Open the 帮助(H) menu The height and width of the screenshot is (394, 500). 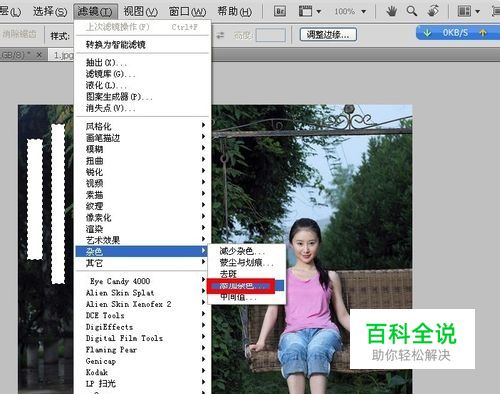(x=234, y=12)
